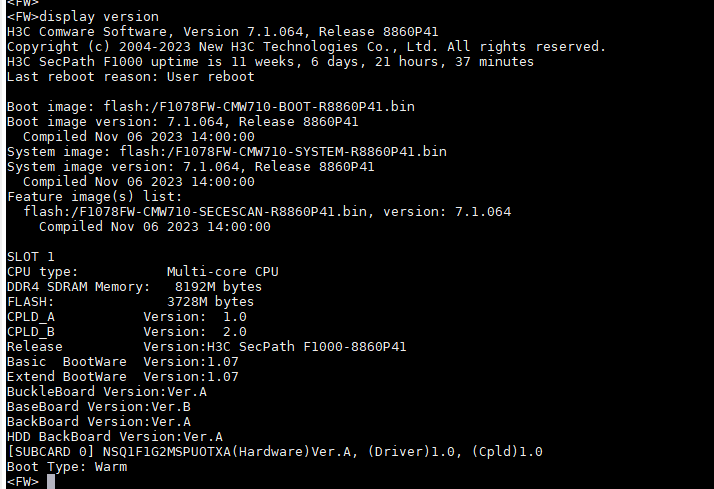
Task: Click the Copyright 2004-2023 line
Action: (305, 47)
